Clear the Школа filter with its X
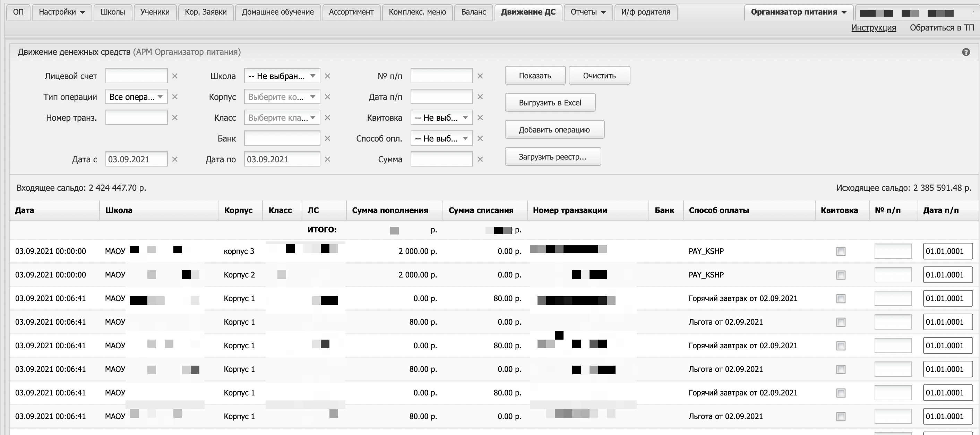The image size is (980, 435). coord(328,76)
